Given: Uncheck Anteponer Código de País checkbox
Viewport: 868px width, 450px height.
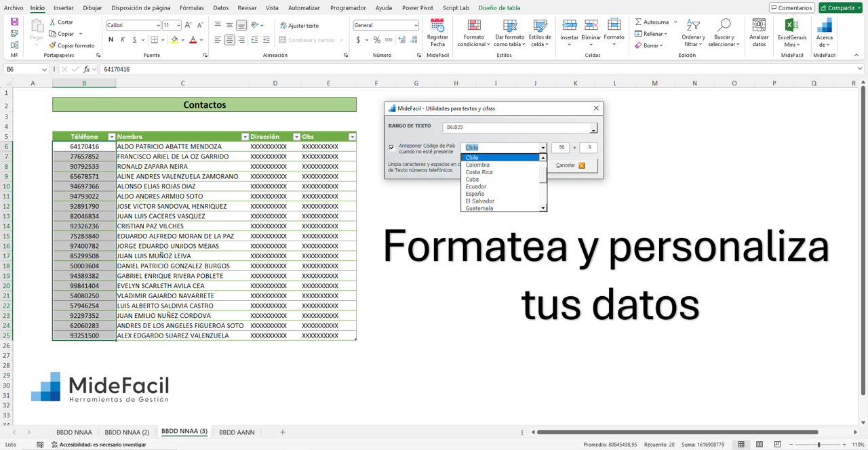Looking at the screenshot, I should tap(391, 148).
